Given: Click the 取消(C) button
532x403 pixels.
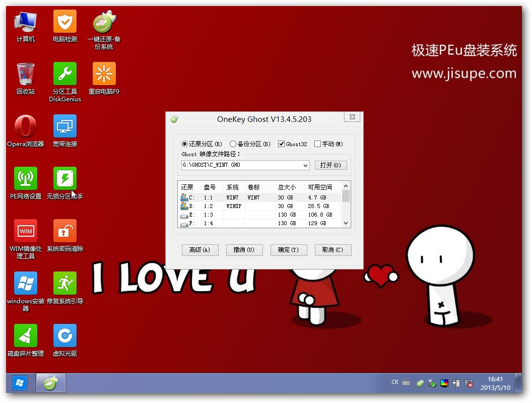Looking at the screenshot, I should pos(333,250).
